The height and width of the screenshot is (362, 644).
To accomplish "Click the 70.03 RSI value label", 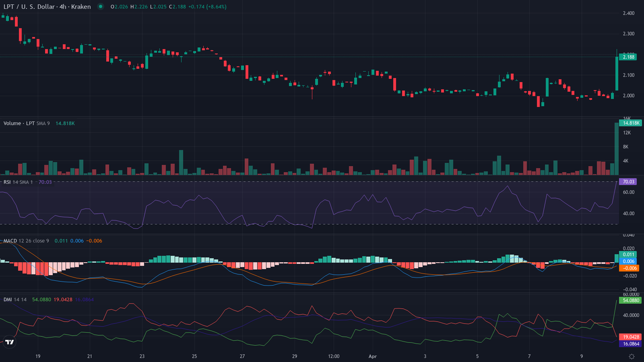I will point(628,182).
